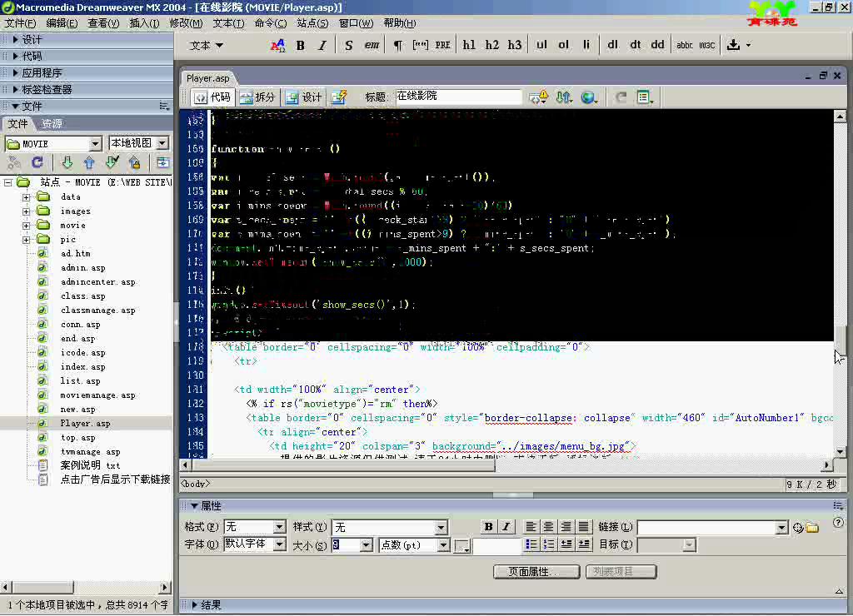Insert emphasis tag with em icon
The width and height of the screenshot is (853, 616).
click(x=372, y=45)
